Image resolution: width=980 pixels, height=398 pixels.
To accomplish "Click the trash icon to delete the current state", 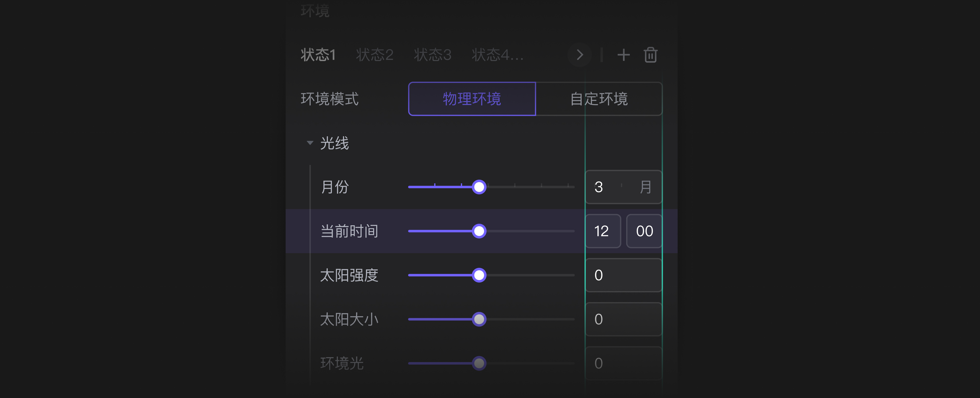I will click(x=651, y=55).
